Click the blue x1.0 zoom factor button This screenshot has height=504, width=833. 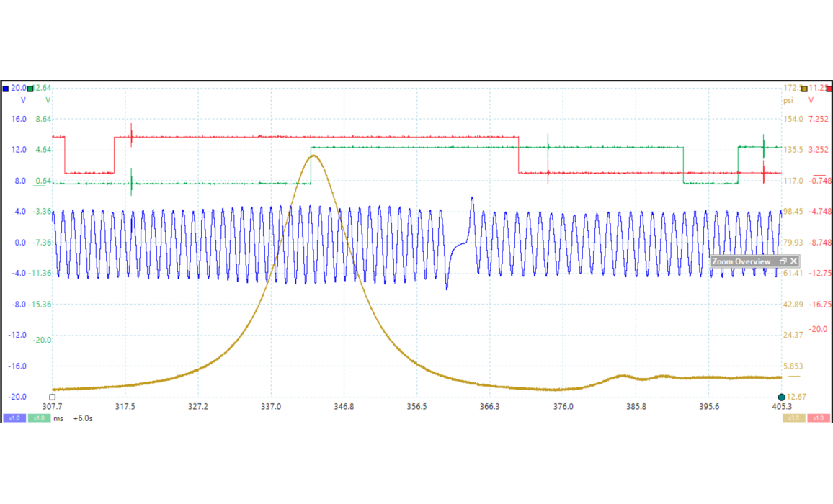14,418
